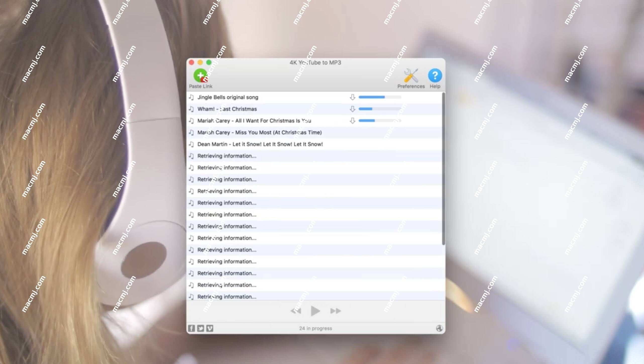
Task: Open the Preferences tools icon
Action: [411, 75]
